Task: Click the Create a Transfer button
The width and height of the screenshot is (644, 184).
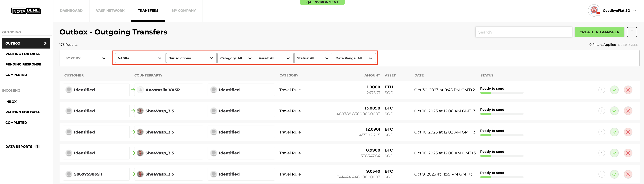Action: pyautogui.click(x=599, y=32)
